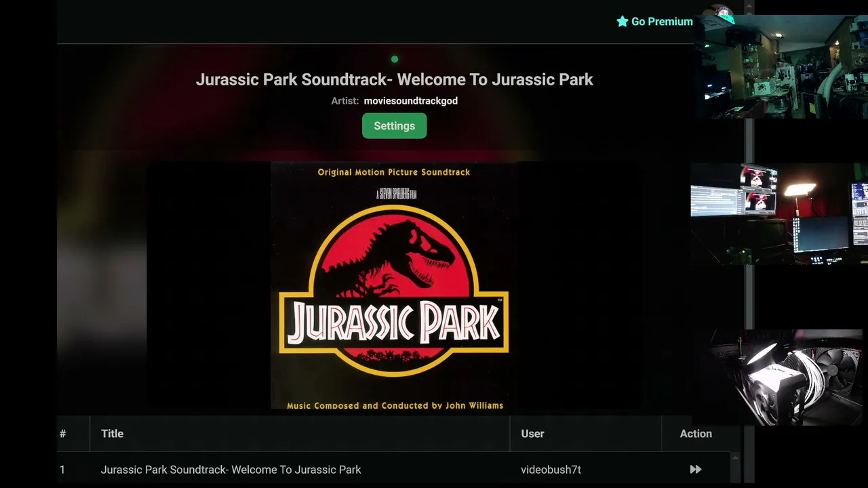
Task: Click the User column header
Action: point(532,434)
